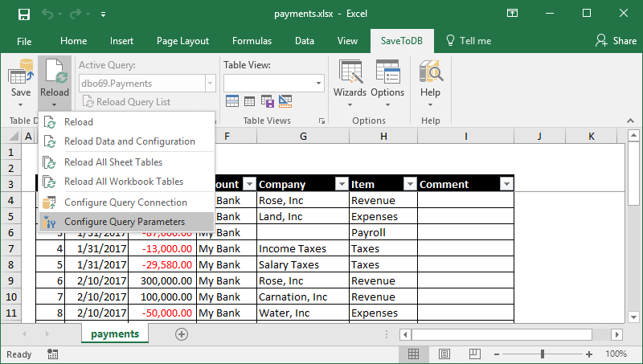Click the Share button
This screenshot has height=364, width=643.
pos(616,41)
